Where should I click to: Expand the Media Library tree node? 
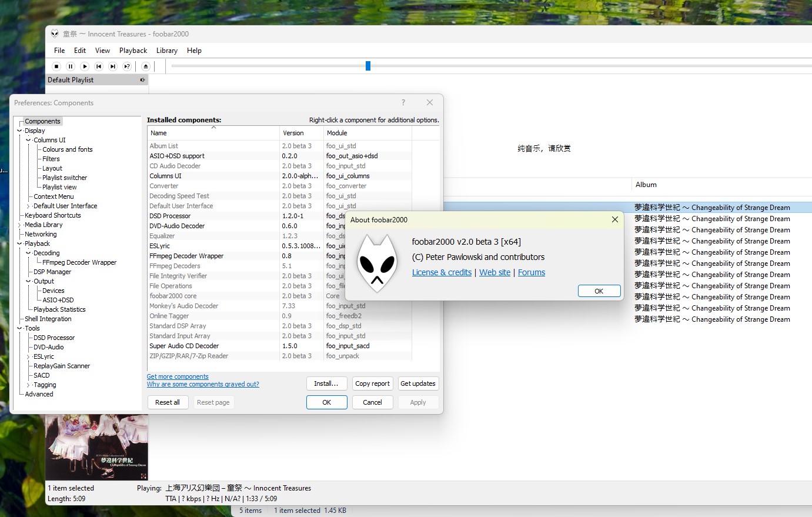coord(19,225)
